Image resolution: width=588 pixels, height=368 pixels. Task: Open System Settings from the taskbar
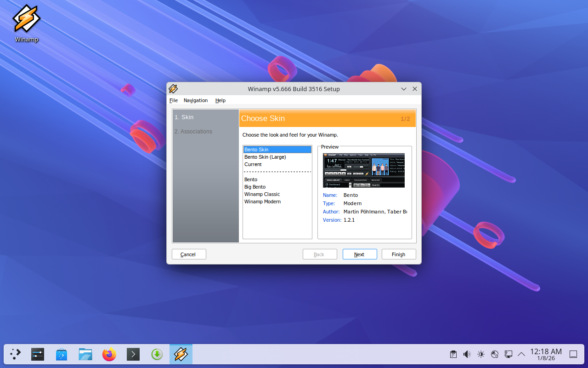coord(38,354)
